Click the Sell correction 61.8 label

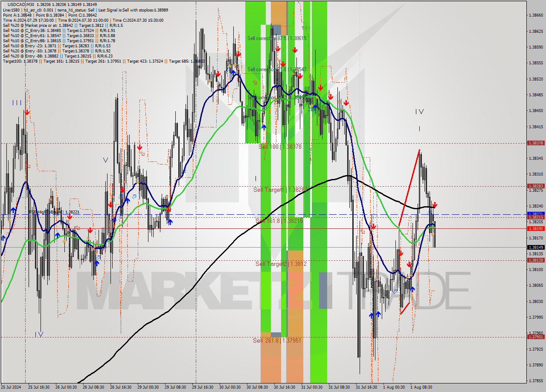point(277,69)
